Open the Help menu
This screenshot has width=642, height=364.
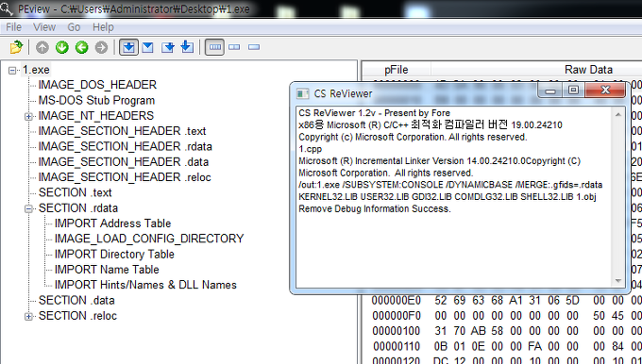click(x=103, y=27)
